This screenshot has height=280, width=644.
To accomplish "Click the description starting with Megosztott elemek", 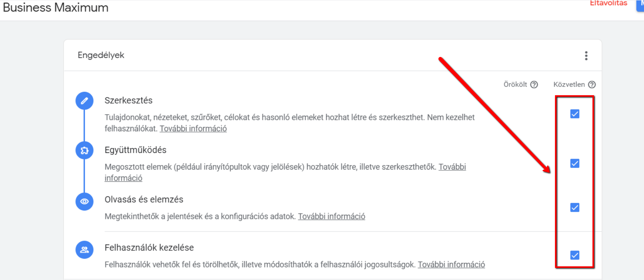I will pyautogui.click(x=285, y=172).
